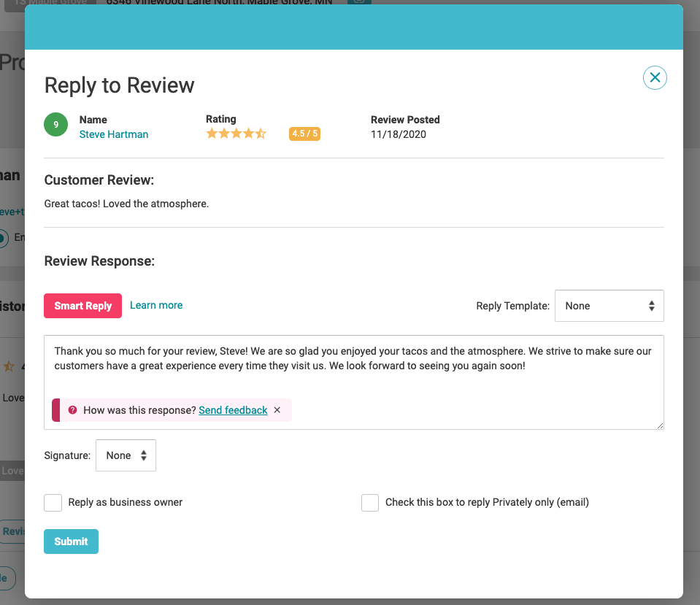
Task: Click the orange rating stars
Action: pyautogui.click(x=236, y=134)
